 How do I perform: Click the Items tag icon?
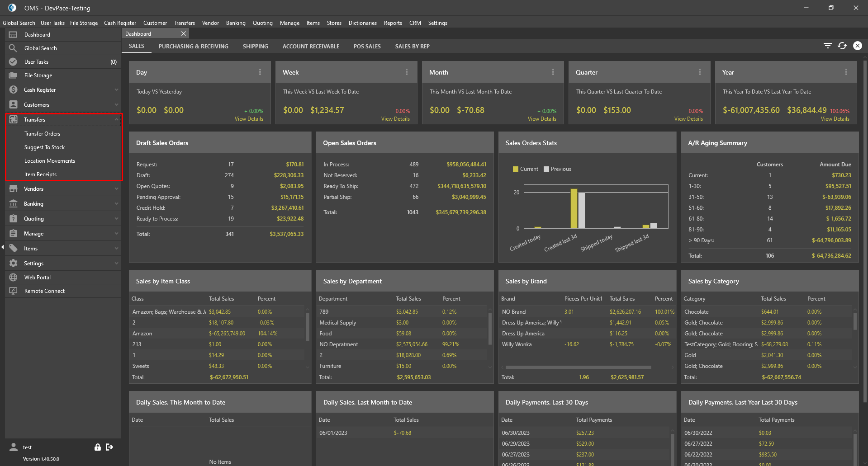coord(13,249)
